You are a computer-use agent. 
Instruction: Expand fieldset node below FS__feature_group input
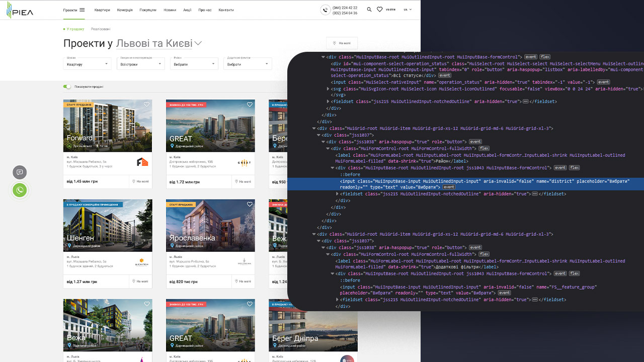[338, 300]
